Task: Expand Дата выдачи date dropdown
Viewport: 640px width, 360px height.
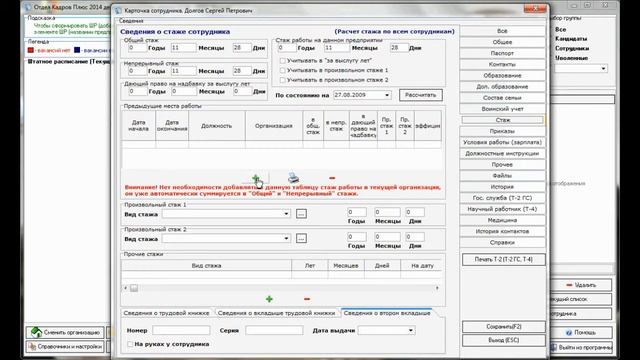Action: point(411,330)
